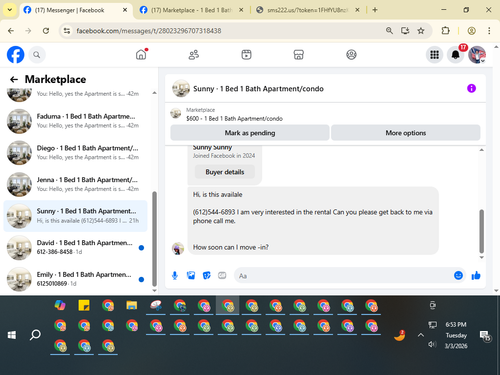Open the Marketplace storefront icon
Image resolution: width=500 pixels, height=375 pixels.
click(299, 55)
